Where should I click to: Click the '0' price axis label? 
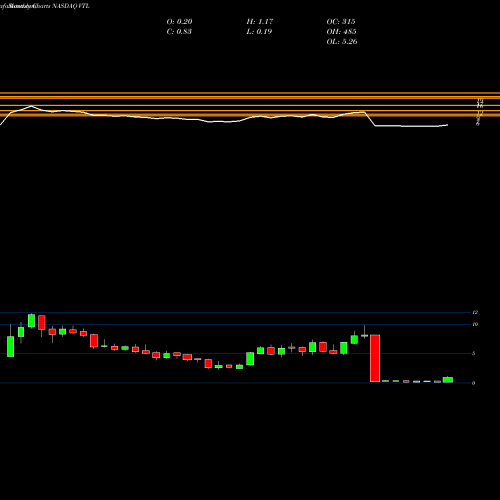(474, 383)
